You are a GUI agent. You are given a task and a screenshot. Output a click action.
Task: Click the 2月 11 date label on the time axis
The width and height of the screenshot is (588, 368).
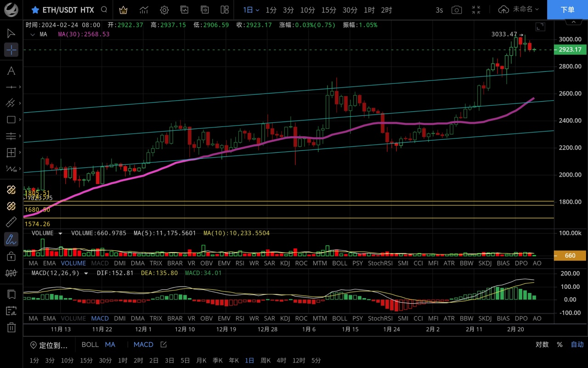pyautogui.click(x=474, y=329)
